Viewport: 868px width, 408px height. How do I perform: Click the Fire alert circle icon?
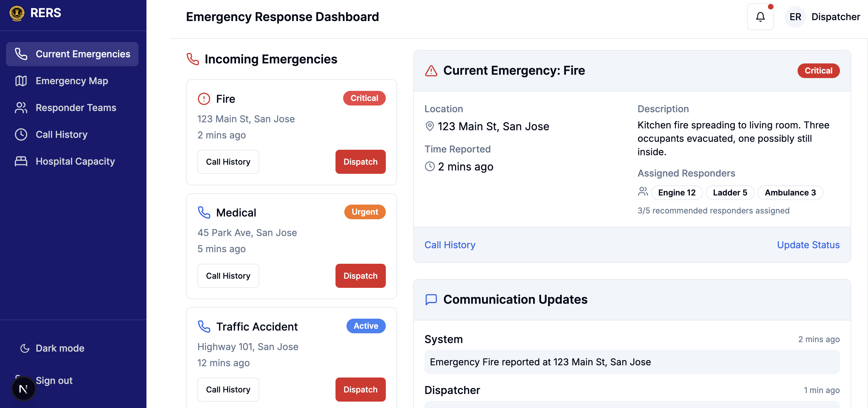[x=204, y=99]
